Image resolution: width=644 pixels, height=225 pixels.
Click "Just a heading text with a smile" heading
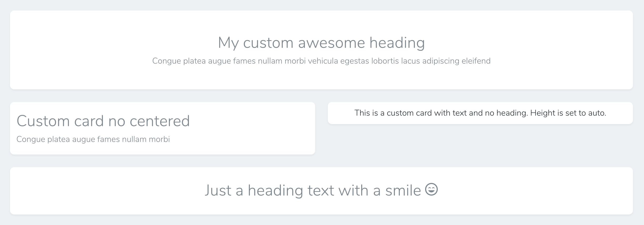click(x=313, y=191)
